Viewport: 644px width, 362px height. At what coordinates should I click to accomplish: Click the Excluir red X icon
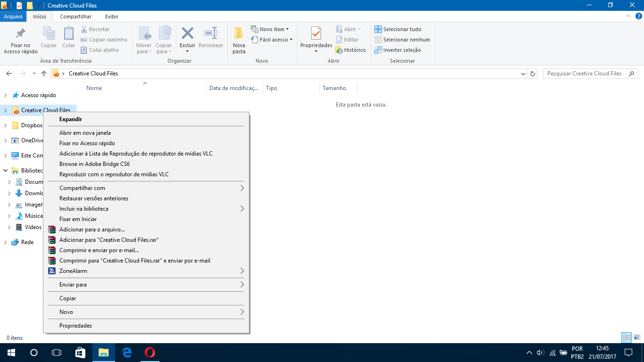[188, 33]
